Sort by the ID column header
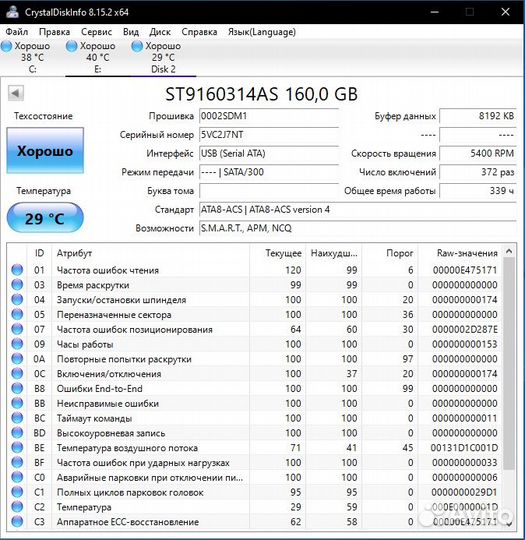This screenshot has width=525, height=540. click(x=39, y=253)
